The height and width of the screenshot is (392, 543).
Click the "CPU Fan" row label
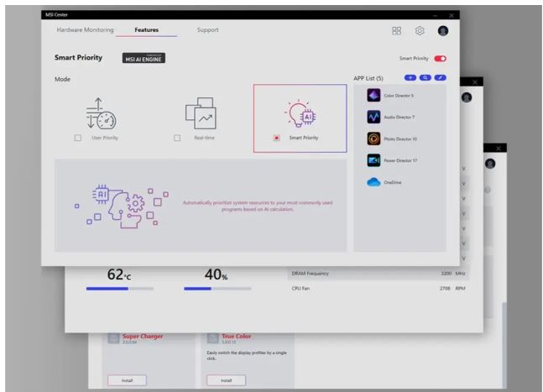pyautogui.click(x=300, y=289)
